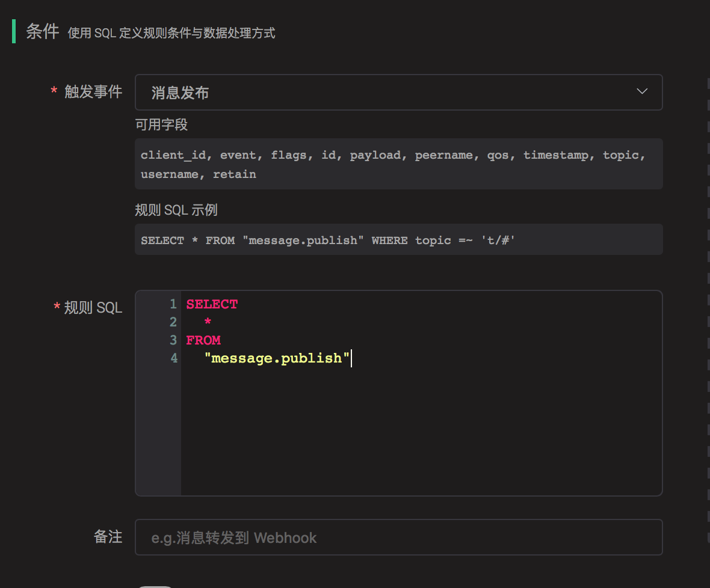Click line number 4 in editor gutter
The height and width of the screenshot is (588, 710).
click(173, 358)
